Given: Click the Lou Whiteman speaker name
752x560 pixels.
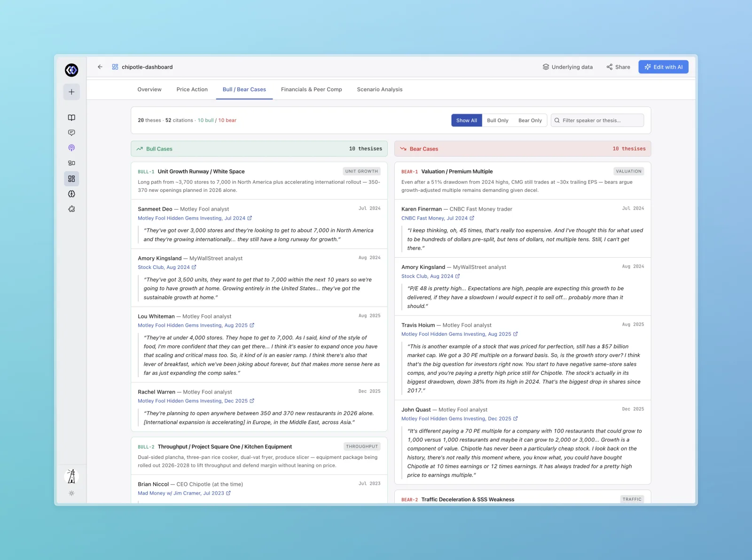Looking at the screenshot, I should 156,316.
